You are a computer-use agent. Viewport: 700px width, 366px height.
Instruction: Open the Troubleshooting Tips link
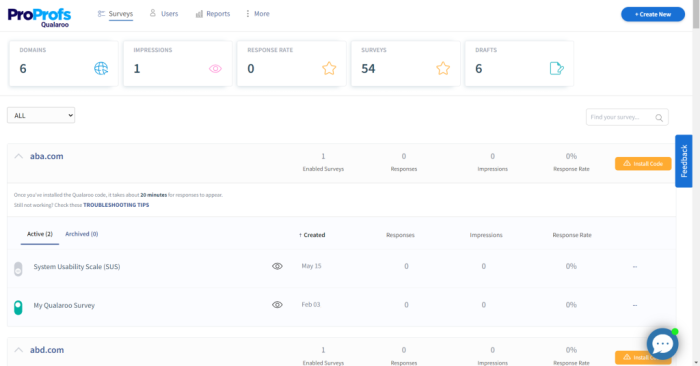[x=116, y=205]
